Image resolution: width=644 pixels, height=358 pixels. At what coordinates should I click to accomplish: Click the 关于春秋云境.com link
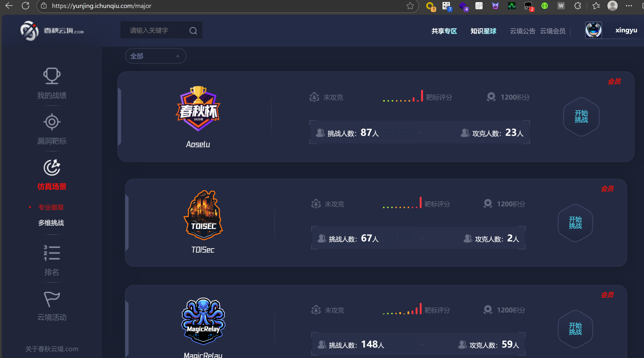(52, 349)
